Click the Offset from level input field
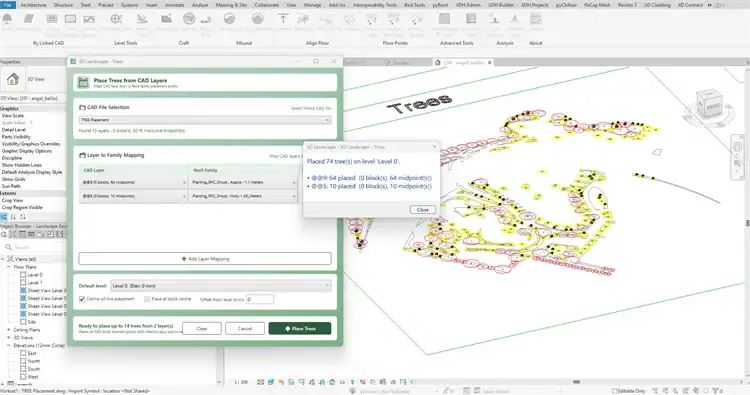 click(x=260, y=299)
